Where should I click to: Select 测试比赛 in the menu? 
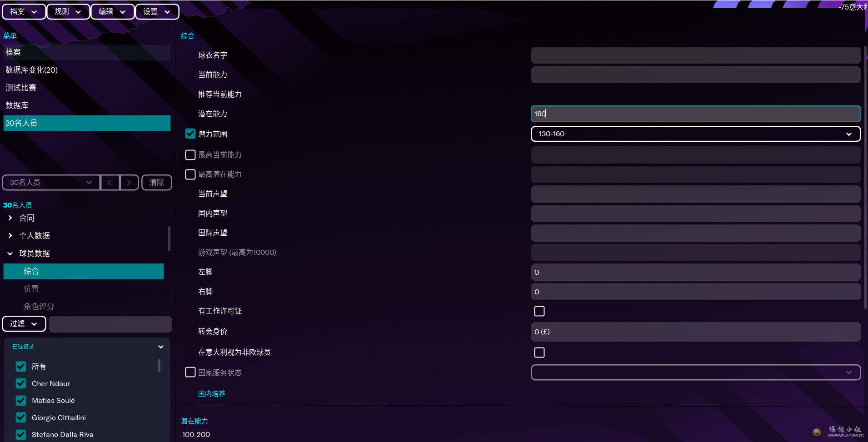pyautogui.click(x=87, y=88)
